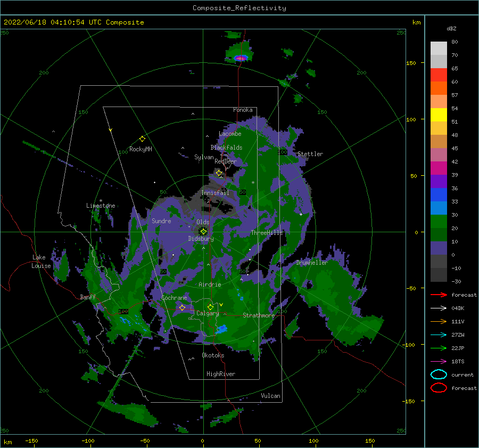Image resolution: width=479 pixels, height=448 pixels.
Task: Click the yellow diamond marker near RockyMH
Action: click(x=142, y=139)
